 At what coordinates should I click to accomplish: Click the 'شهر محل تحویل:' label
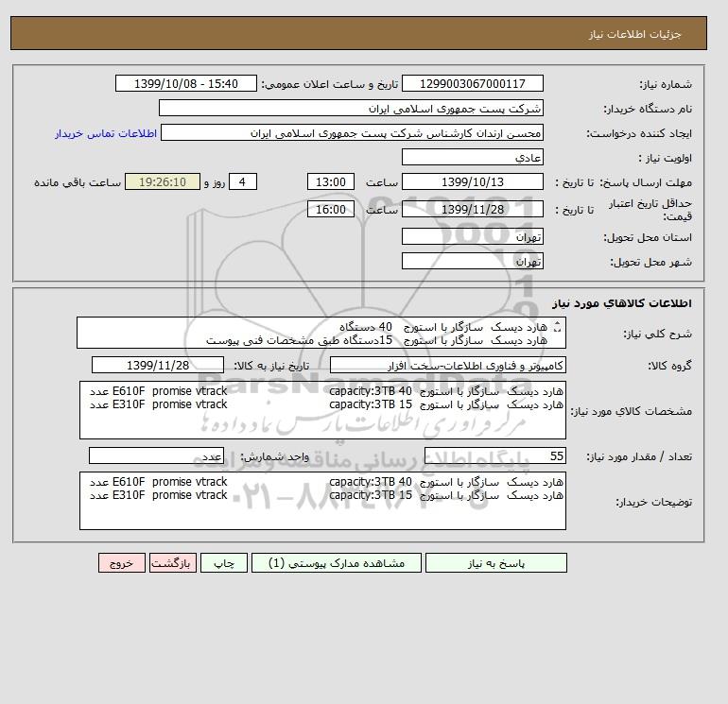[650, 262]
